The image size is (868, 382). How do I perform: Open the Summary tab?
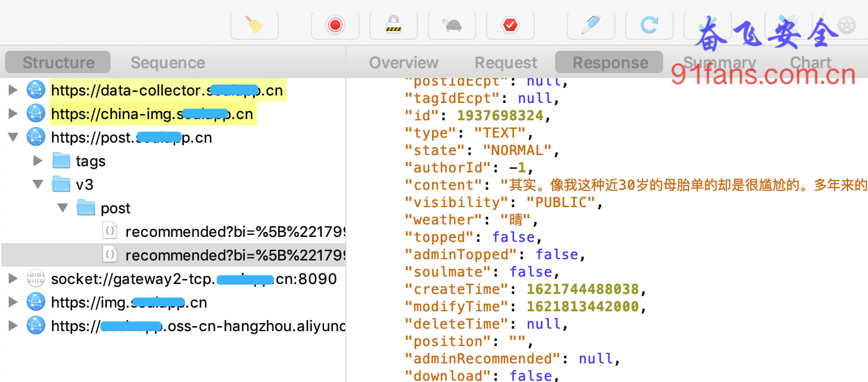[720, 63]
